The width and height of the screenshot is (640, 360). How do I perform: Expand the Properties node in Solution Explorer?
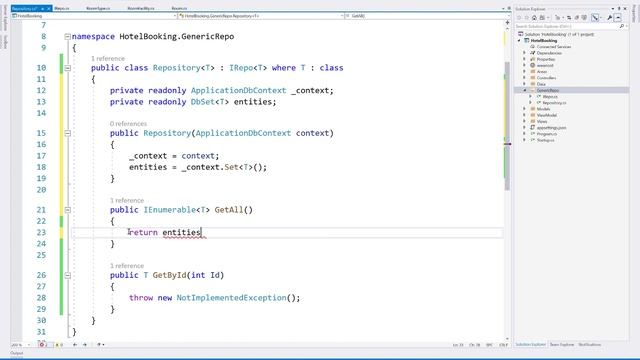coord(525,59)
